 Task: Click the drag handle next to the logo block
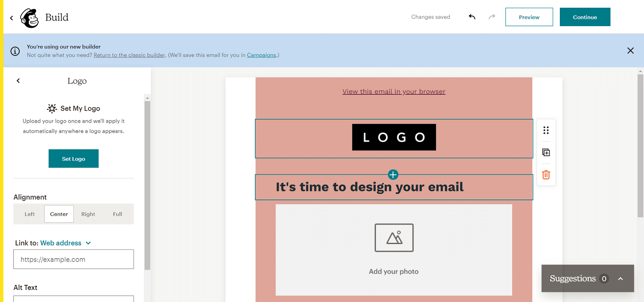[546, 130]
